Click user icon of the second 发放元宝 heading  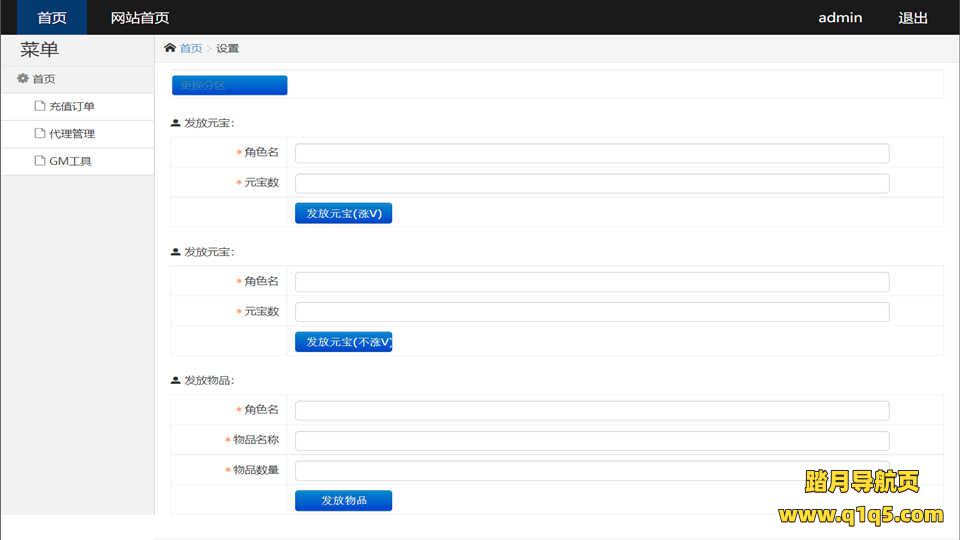tap(176, 252)
